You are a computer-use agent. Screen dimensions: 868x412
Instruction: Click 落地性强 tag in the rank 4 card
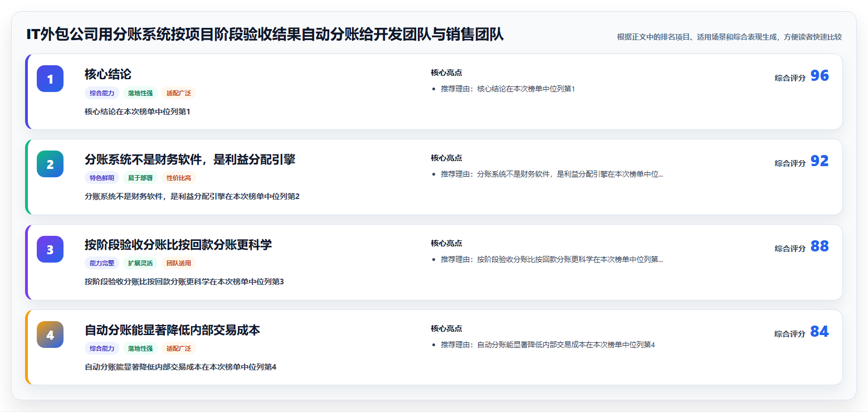tap(140, 348)
